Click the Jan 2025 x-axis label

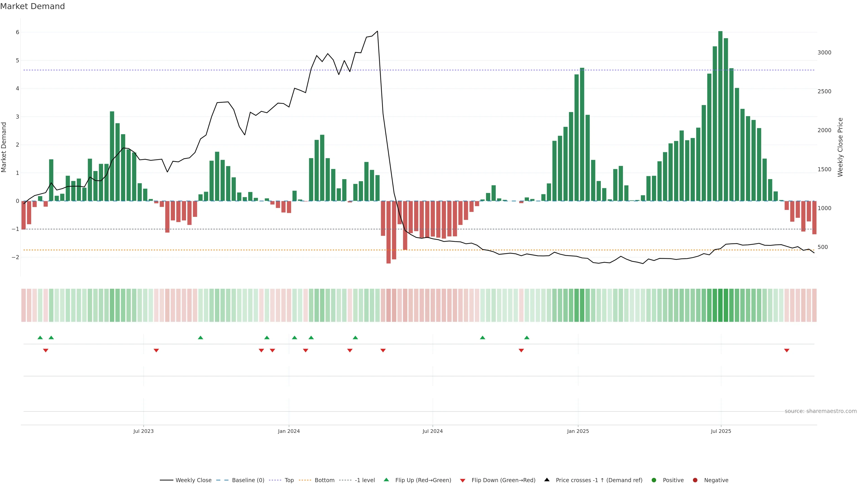pos(578,431)
